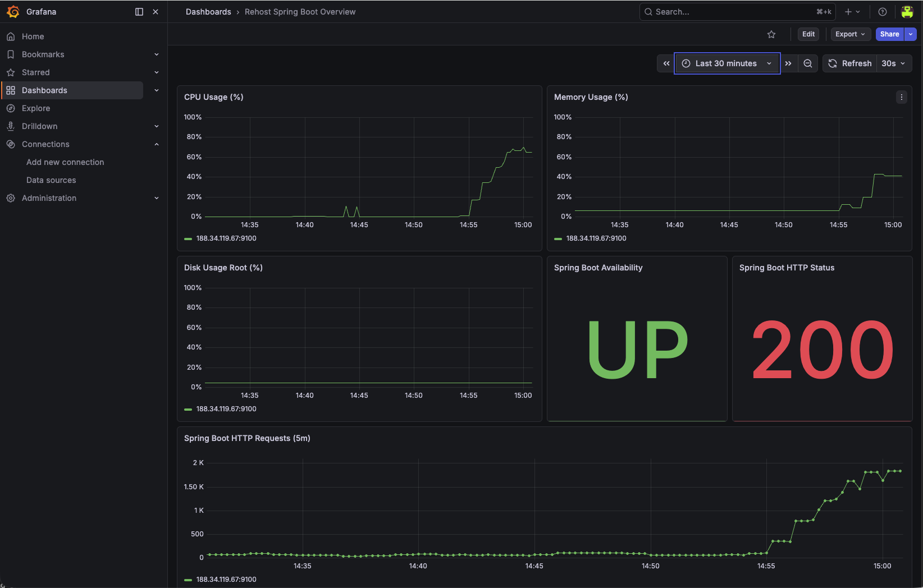Click the 200 HTTP status value
923x588 pixels.
tap(823, 350)
